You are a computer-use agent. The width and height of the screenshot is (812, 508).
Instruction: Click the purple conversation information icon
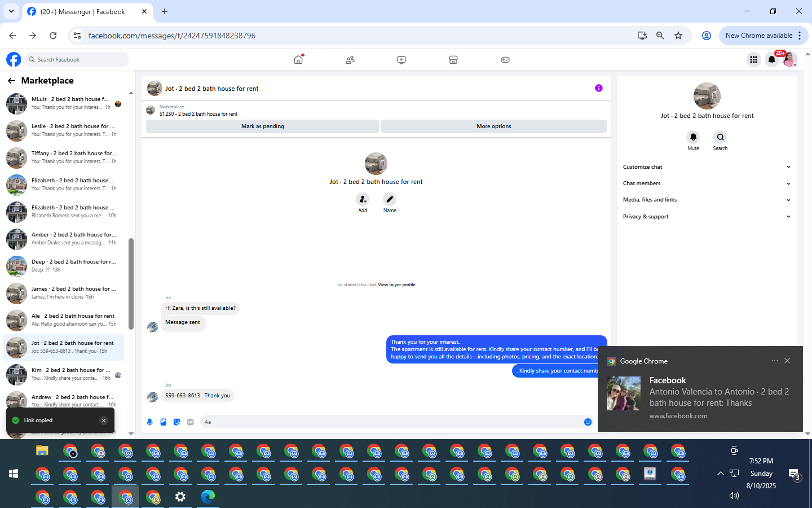[599, 88]
